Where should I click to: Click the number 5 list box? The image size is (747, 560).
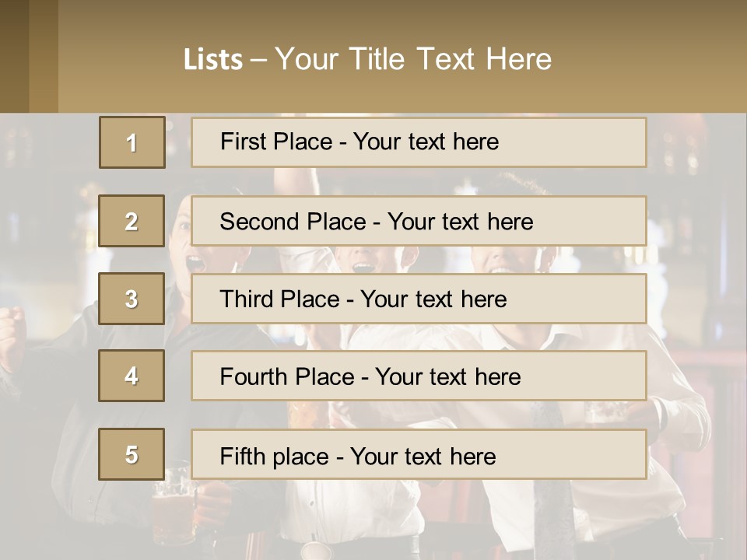point(132,454)
